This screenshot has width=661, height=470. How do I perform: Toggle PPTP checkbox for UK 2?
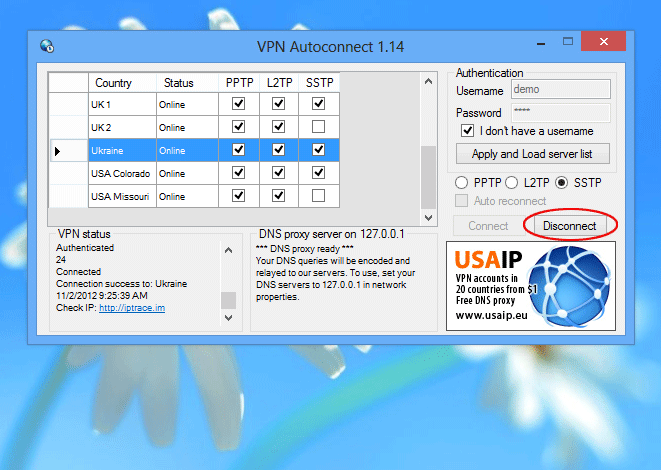point(239,126)
